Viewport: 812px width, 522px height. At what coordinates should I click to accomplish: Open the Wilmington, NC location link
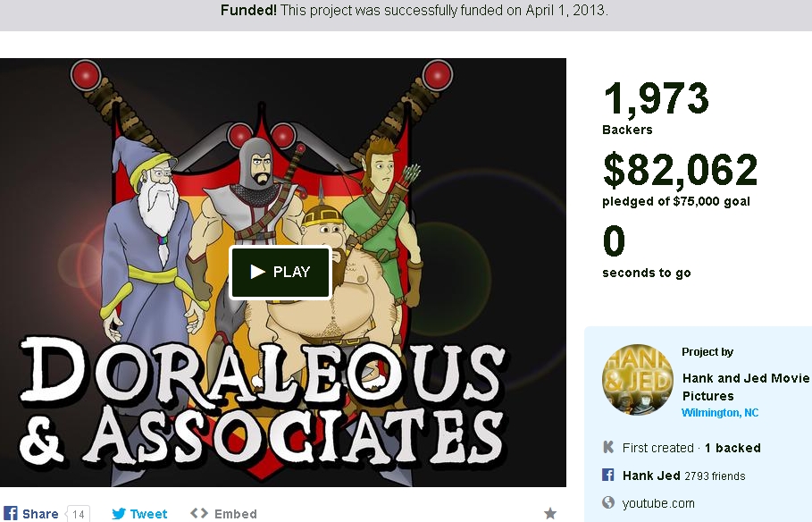(x=720, y=413)
